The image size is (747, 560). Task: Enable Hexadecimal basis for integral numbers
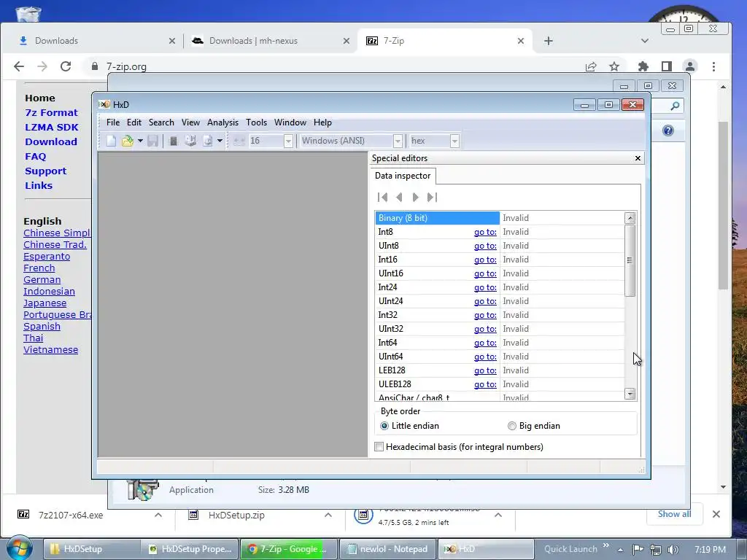(459, 447)
